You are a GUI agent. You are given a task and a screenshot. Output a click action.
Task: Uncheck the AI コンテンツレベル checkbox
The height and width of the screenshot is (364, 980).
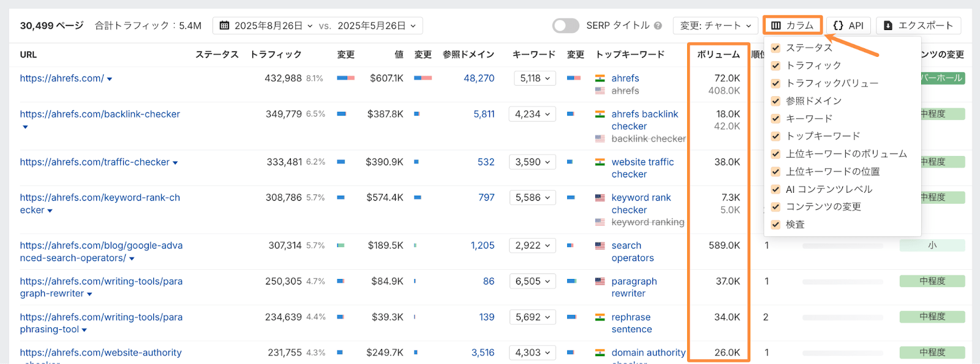tap(775, 190)
